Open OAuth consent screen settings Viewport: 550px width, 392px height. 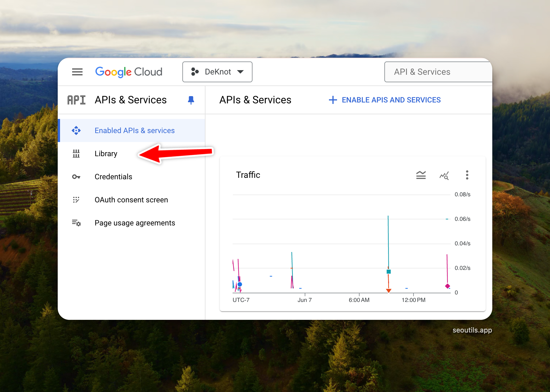tap(131, 200)
